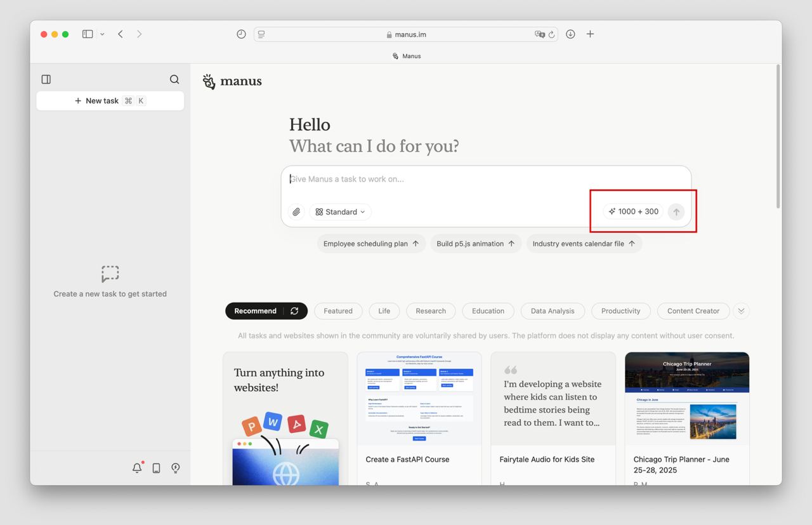Collapse the Manus left sidebar panel icon
The height and width of the screenshot is (525, 812).
tap(46, 79)
